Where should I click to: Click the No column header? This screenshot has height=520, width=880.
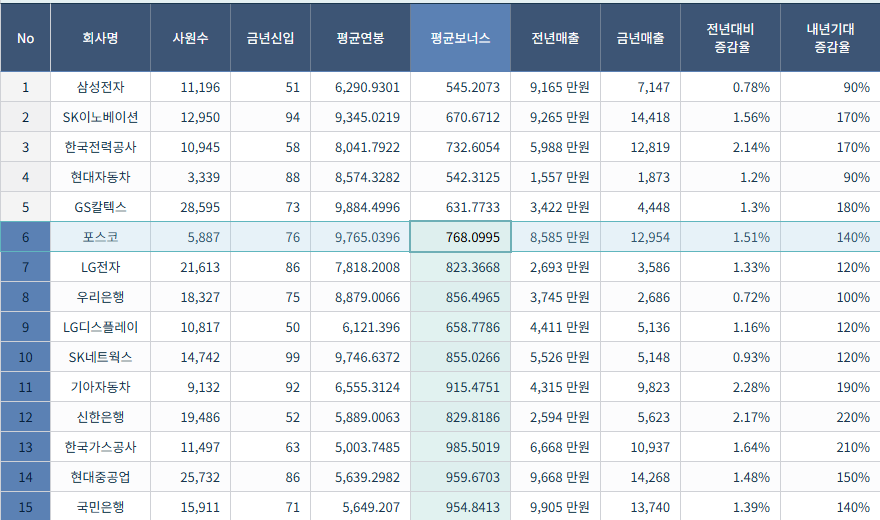(25, 38)
